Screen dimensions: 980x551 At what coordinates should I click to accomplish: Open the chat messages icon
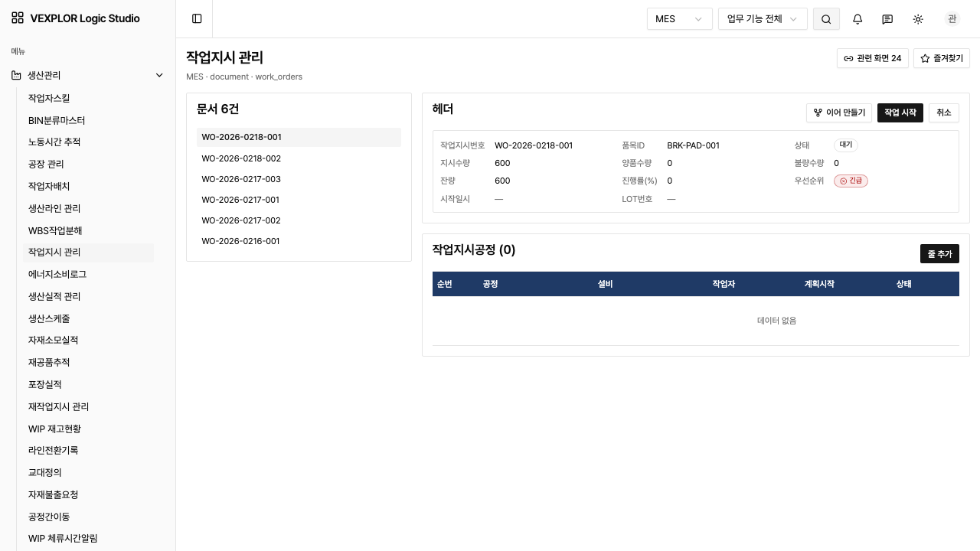point(887,19)
